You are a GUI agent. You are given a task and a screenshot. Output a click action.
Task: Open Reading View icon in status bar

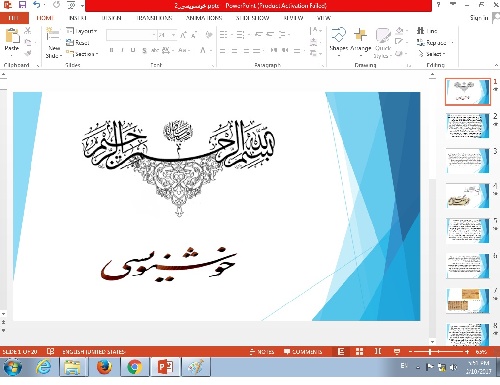click(378, 351)
